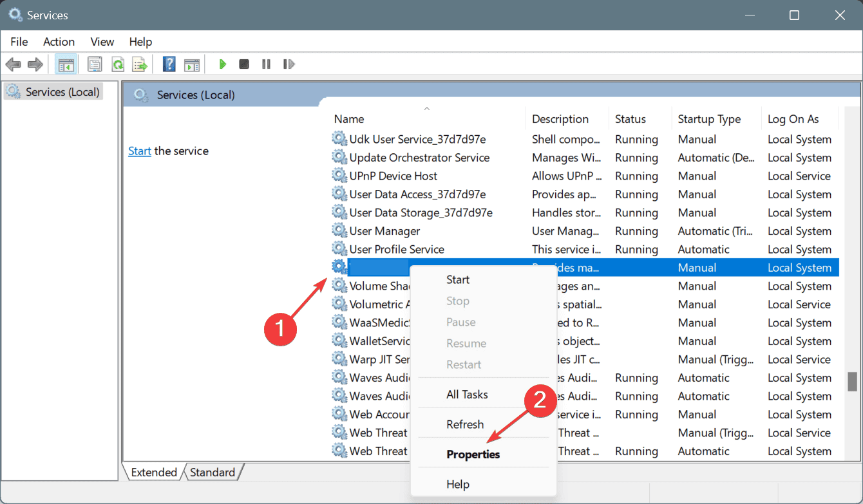Viewport: 863px width, 504px height.
Task: Toggle the Show/Hide Console Tree icon
Action: click(66, 64)
